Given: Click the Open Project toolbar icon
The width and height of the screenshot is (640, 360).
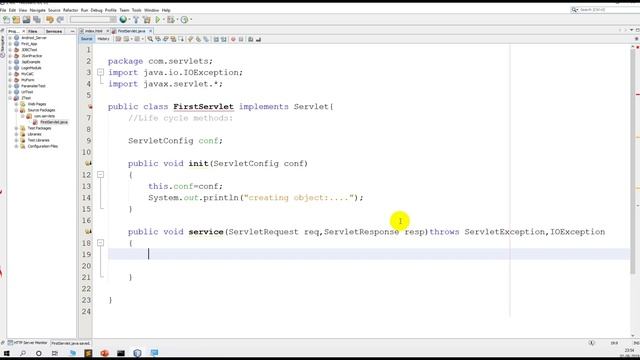Looking at the screenshot, I should click(27, 20).
